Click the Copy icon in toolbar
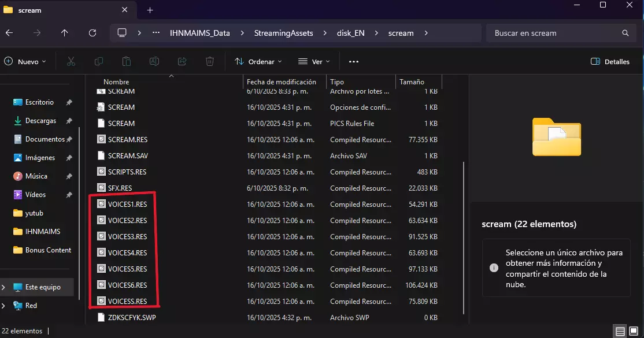Viewport: 644px width, 338px height. [99, 62]
